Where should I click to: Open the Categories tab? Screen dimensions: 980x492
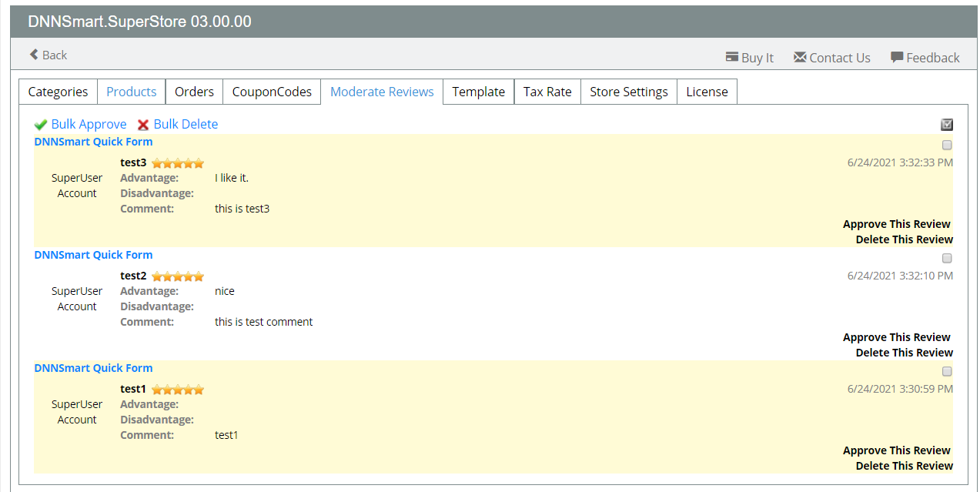pyautogui.click(x=58, y=92)
